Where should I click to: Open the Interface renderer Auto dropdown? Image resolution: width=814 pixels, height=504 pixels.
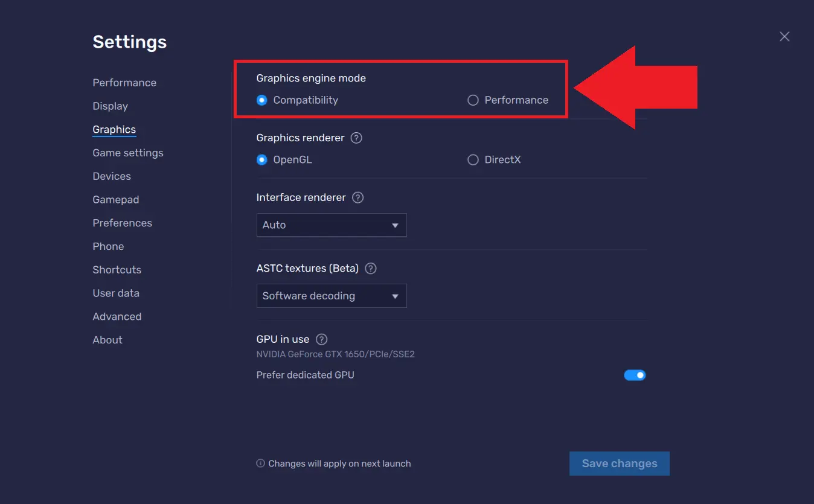tap(332, 225)
